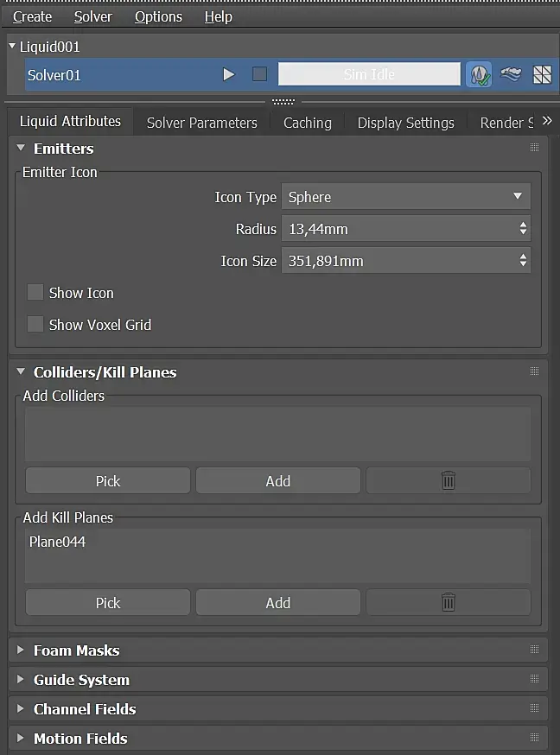
Task: Switch to the Caching tab
Action: tap(307, 123)
